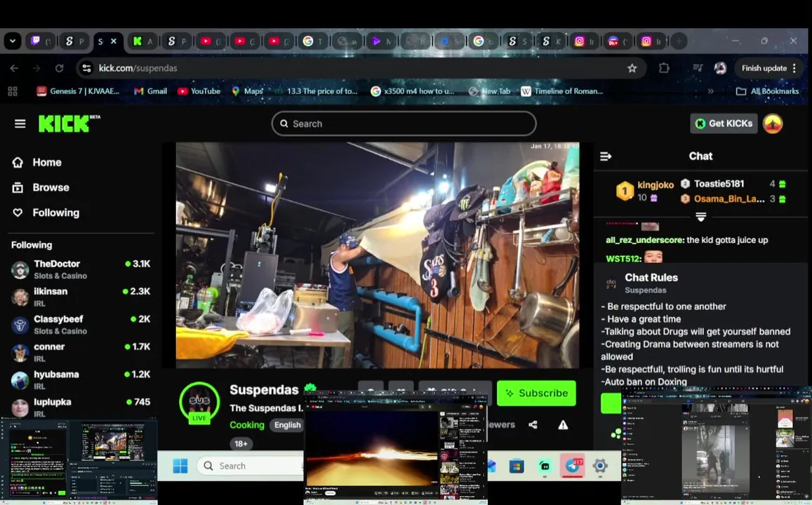Close the active Kick tab
Screen dimensions: 812x505
click(114, 41)
